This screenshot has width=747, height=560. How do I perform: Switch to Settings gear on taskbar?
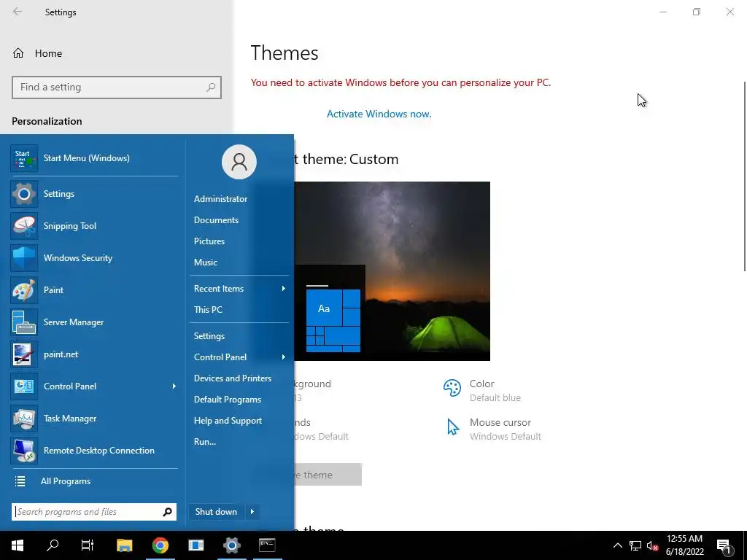(231, 545)
